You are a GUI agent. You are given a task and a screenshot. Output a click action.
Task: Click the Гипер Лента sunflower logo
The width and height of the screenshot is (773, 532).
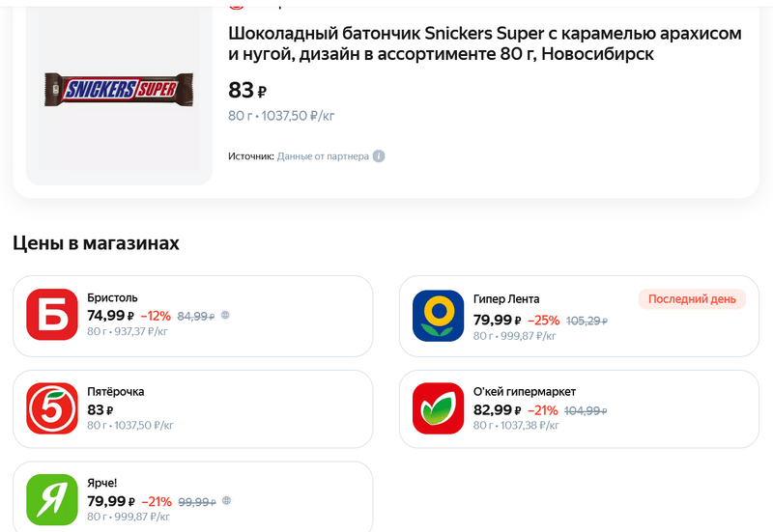pyautogui.click(x=438, y=315)
